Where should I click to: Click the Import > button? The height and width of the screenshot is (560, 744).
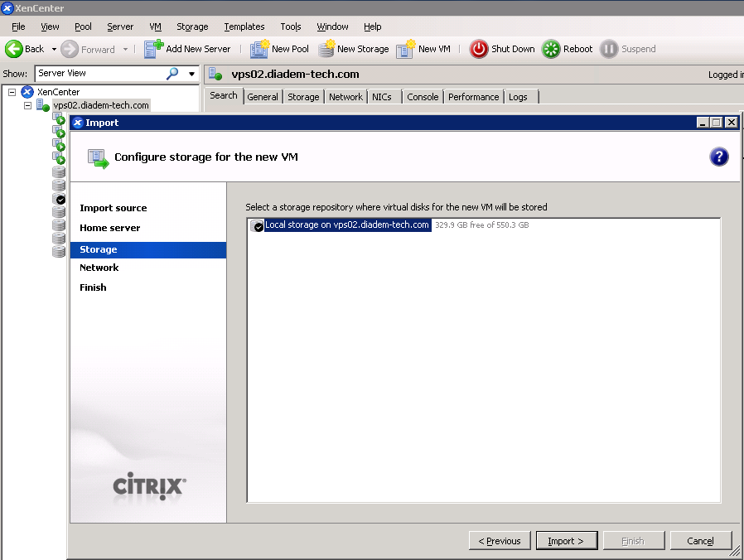pyautogui.click(x=567, y=541)
